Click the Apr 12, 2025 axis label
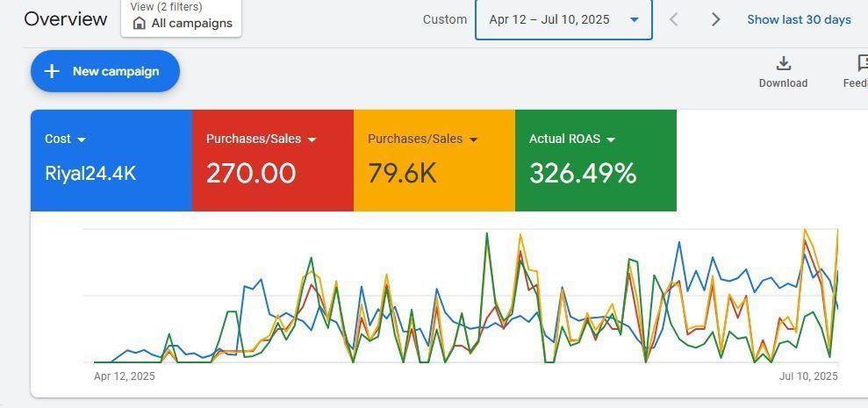 (x=125, y=376)
